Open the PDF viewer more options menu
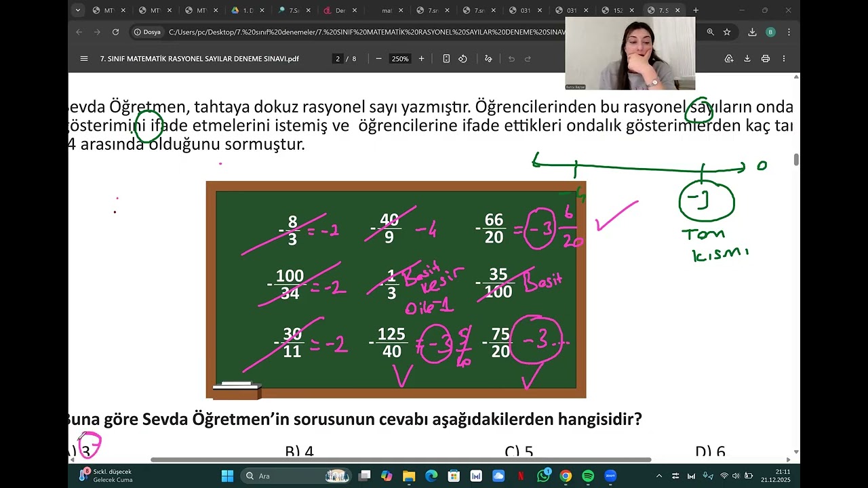Viewport: 868px width, 488px height. tap(784, 59)
